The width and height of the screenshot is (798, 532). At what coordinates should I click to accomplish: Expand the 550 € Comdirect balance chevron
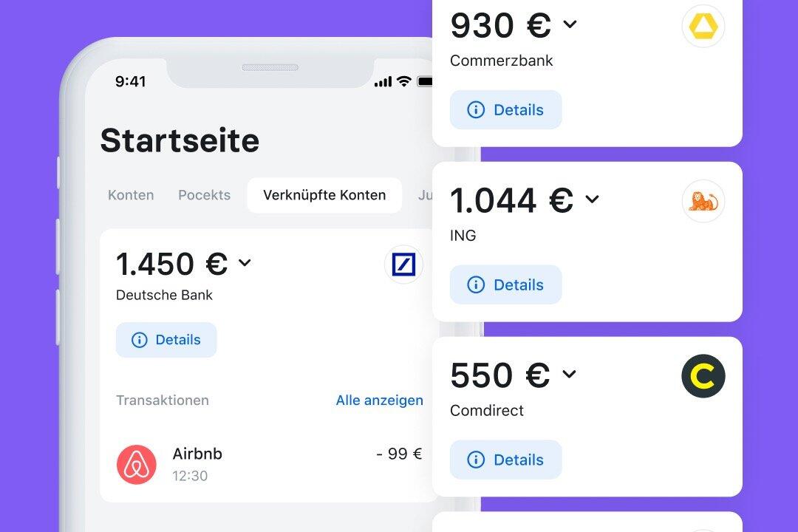(569, 374)
